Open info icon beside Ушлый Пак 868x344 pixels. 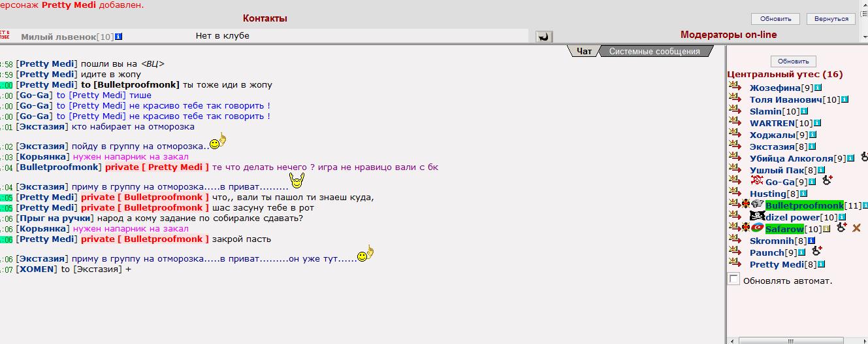pos(820,170)
